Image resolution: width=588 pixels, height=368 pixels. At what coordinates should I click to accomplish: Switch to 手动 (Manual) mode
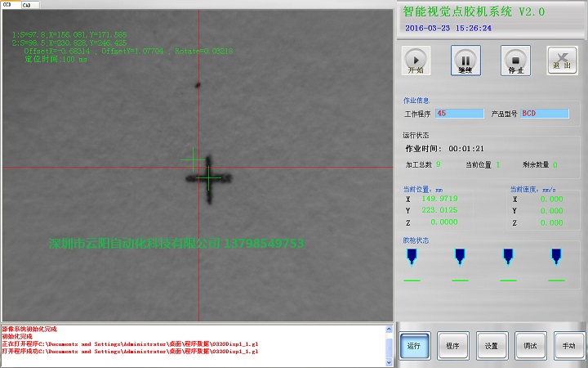[x=568, y=346]
